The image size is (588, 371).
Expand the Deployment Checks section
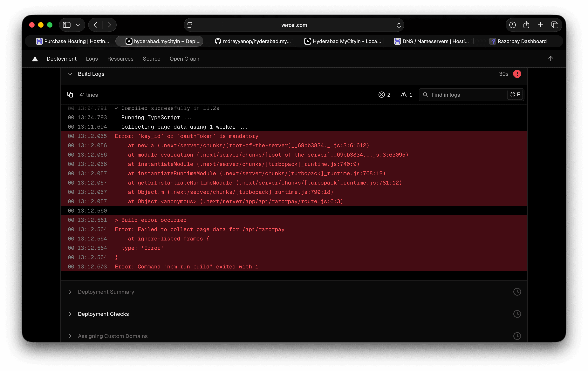pos(70,314)
